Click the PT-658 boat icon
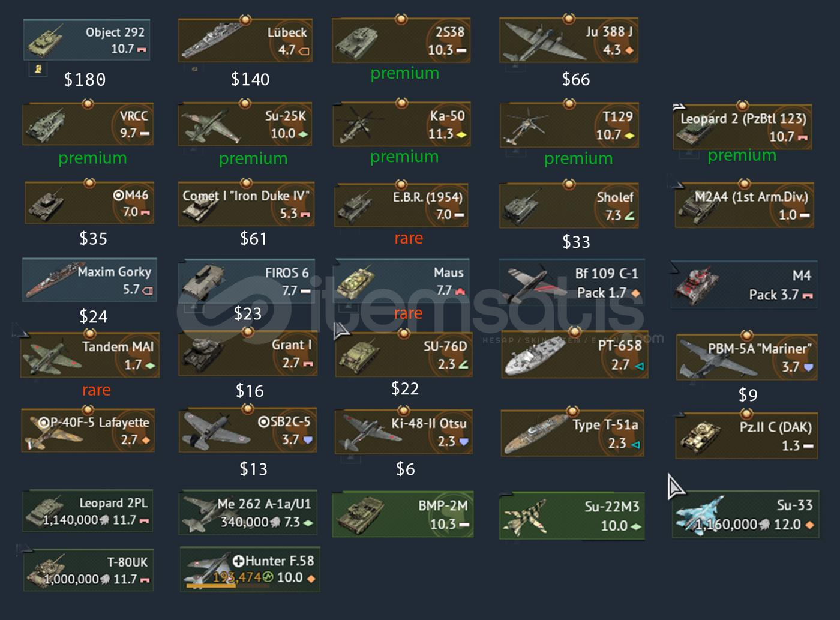 tap(529, 360)
